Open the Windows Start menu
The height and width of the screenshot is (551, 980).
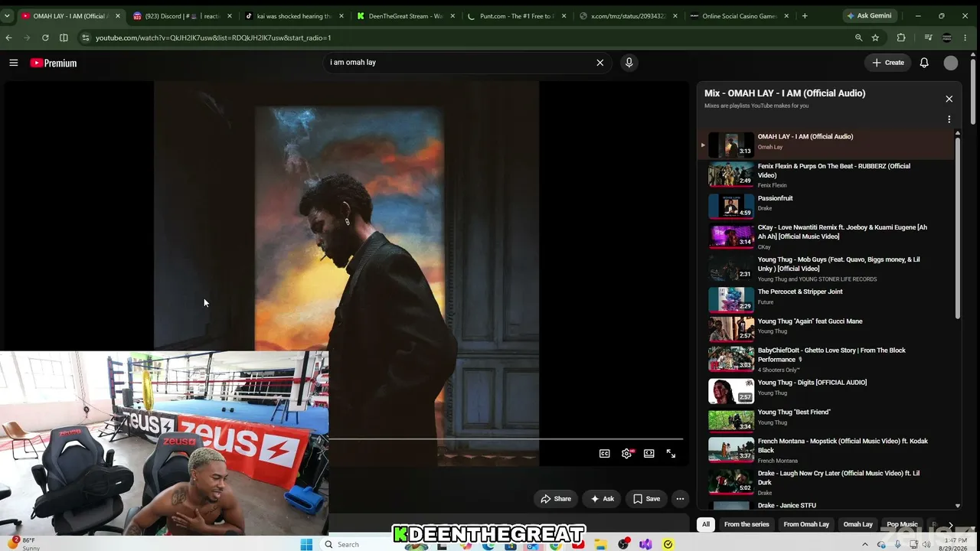tap(306, 544)
